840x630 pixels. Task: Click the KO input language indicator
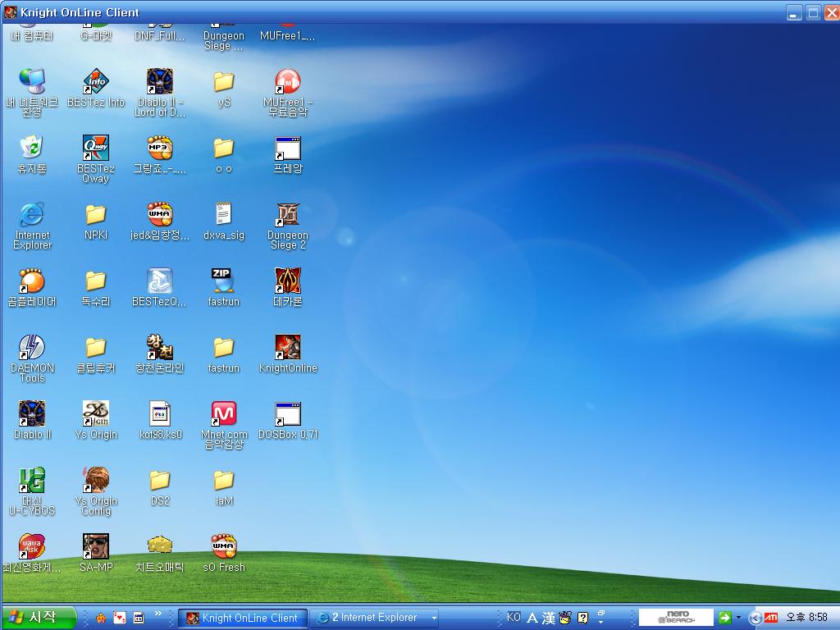point(514,617)
